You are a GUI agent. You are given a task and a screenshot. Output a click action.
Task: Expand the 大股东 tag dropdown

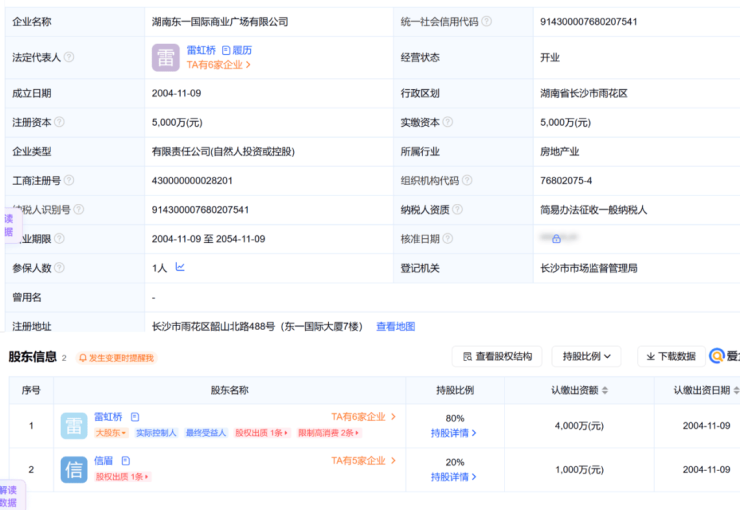pos(111,433)
